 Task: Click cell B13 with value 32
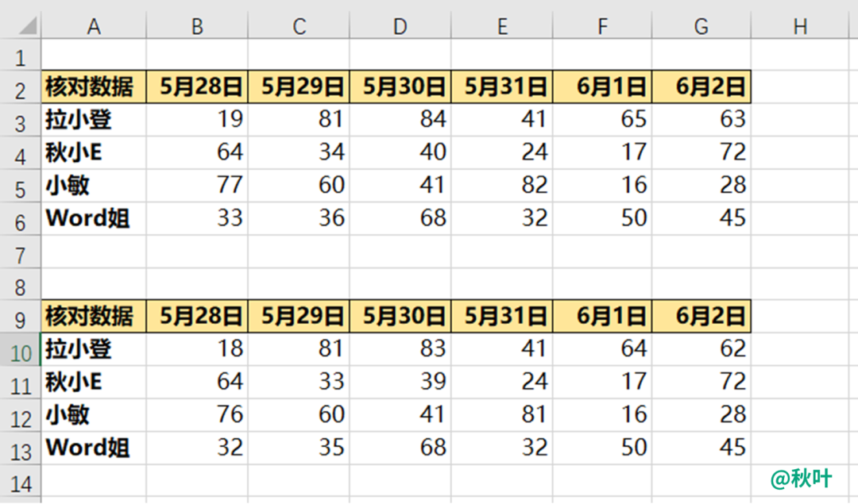coord(197,448)
